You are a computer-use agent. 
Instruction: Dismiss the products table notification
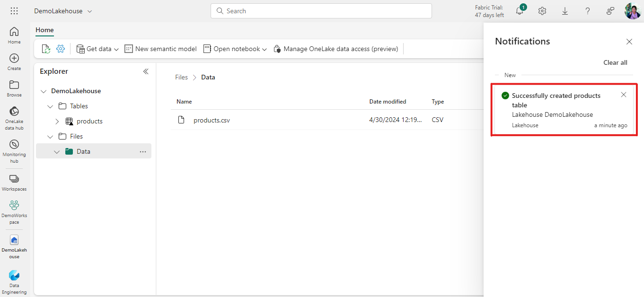624,95
